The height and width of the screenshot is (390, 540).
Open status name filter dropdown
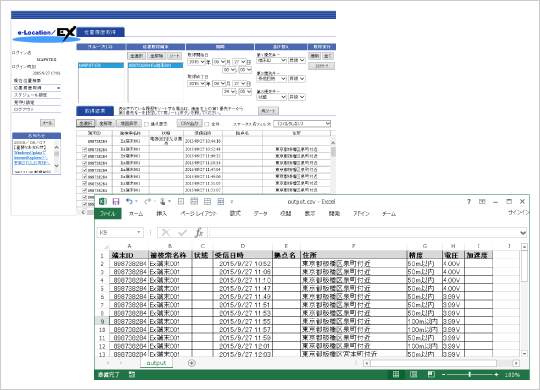(302, 123)
